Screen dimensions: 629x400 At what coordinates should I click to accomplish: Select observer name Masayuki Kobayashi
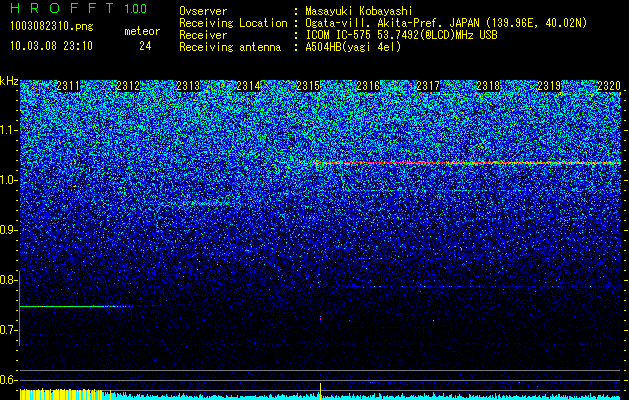click(359, 11)
